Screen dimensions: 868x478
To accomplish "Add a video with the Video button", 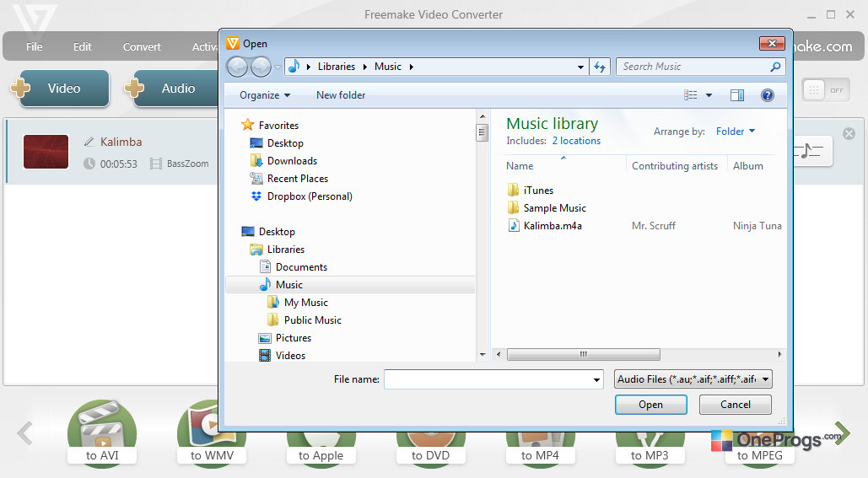I will click(64, 88).
